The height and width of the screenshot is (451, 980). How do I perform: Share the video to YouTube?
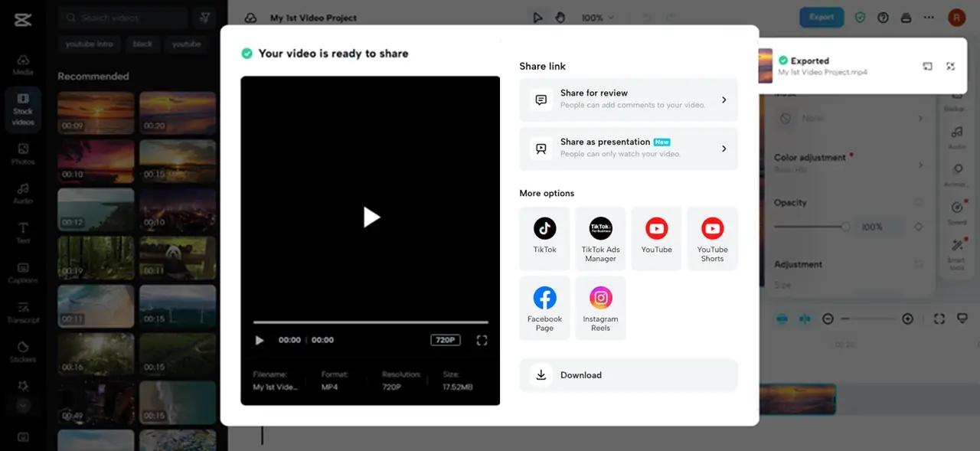click(656, 238)
